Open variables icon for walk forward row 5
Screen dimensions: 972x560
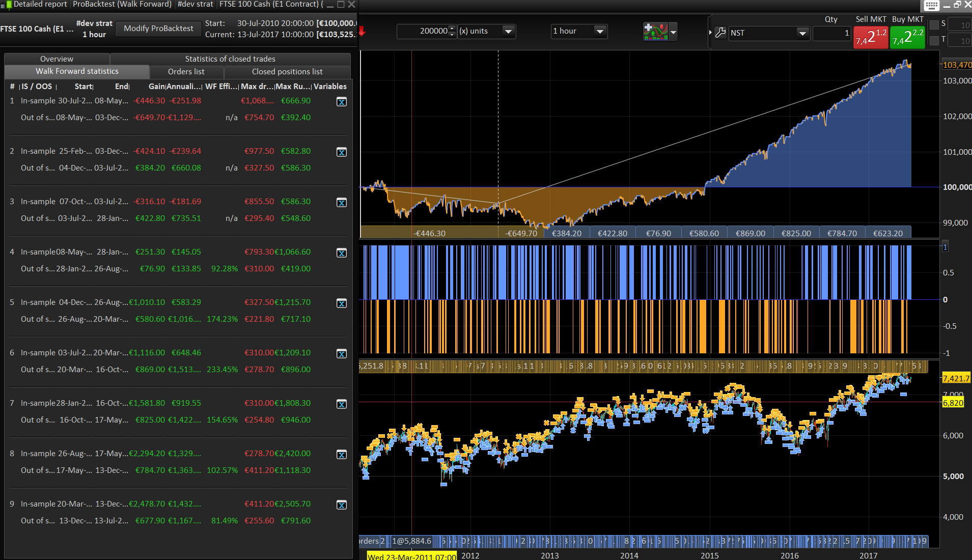pos(342,303)
